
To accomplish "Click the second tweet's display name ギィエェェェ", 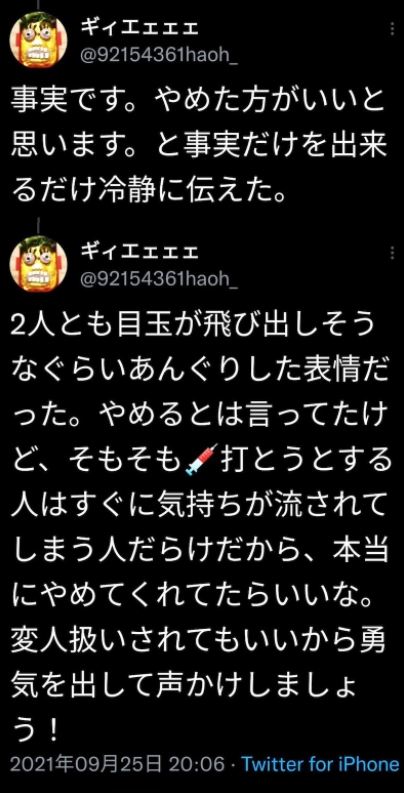I will (140, 251).
